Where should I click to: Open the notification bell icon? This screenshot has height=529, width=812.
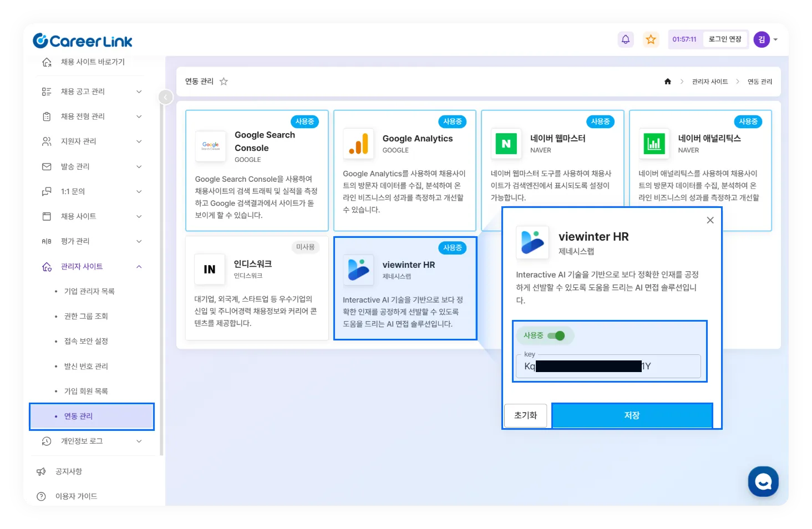(x=626, y=39)
